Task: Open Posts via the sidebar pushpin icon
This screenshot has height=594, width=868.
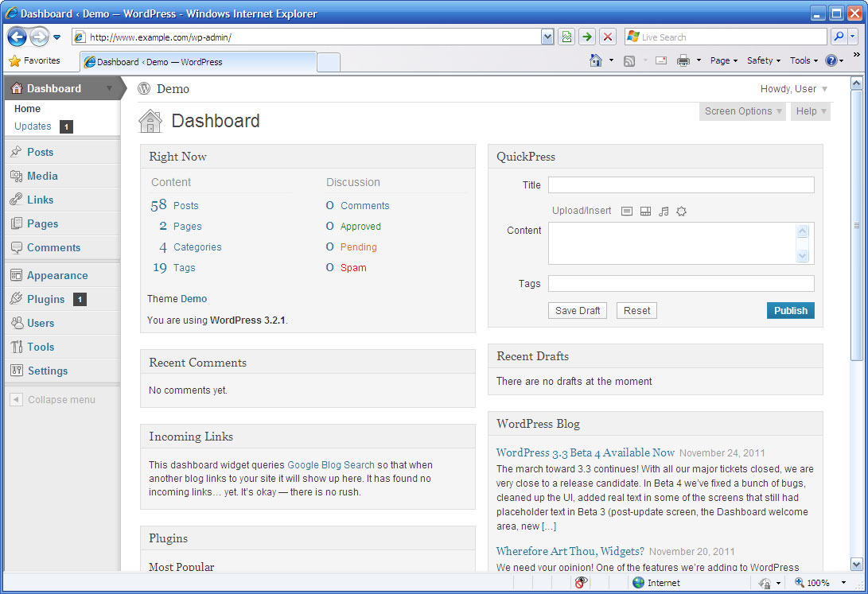Action: click(16, 152)
